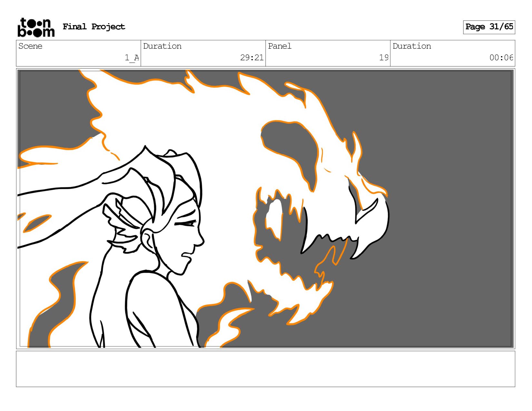This screenshot has width=532, height=411.
Task: Click the 'Page 31/65' indicator
Action: pyautogui.click(x=489, y=27)
